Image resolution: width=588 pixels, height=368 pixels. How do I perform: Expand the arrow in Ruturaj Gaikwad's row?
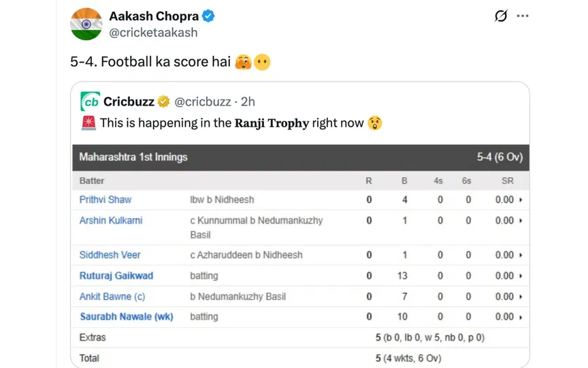521,276
